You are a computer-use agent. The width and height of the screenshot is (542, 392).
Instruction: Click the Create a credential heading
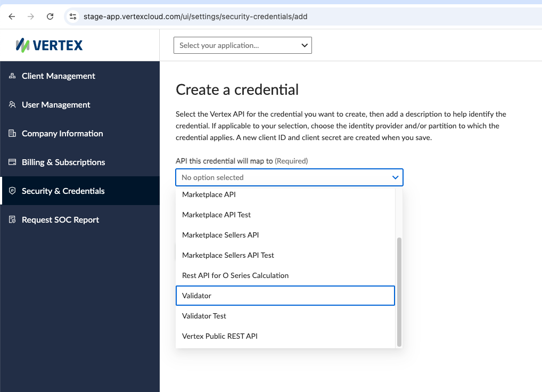click(x=237, y=89)
